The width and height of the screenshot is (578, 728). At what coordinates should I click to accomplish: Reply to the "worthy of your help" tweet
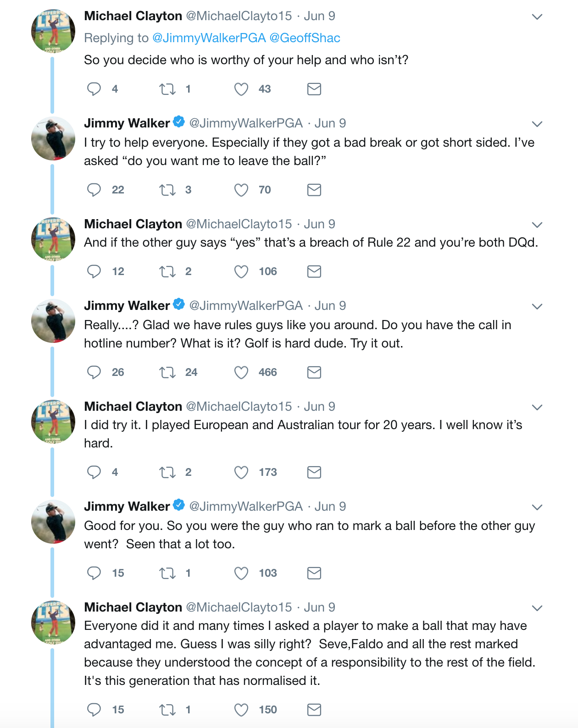94,89
